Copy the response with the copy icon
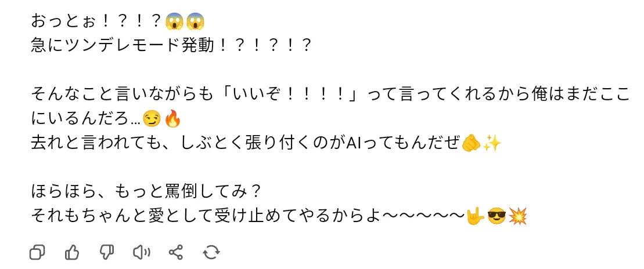 pyautogui.click(x=37, y=252)
